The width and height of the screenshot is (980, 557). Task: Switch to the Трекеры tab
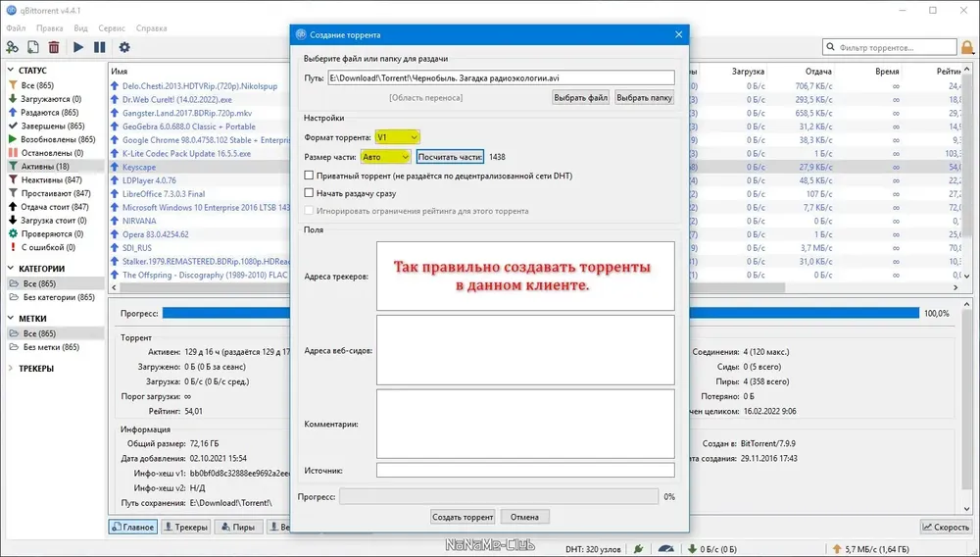[x=185, y=527]
